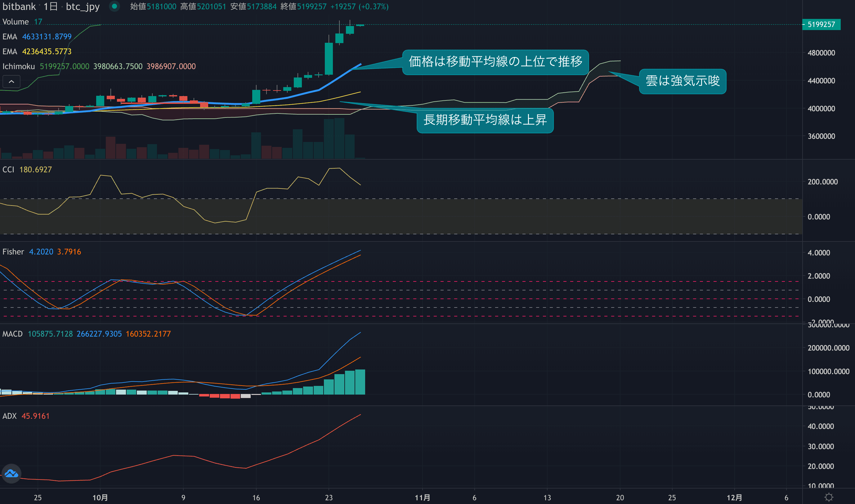Select the yellow EMA 4236435.5773 legend

click(37, 52)
